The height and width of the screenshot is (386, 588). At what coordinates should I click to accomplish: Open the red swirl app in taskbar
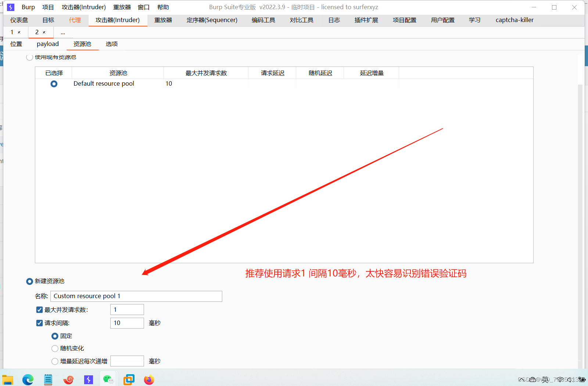68,380
